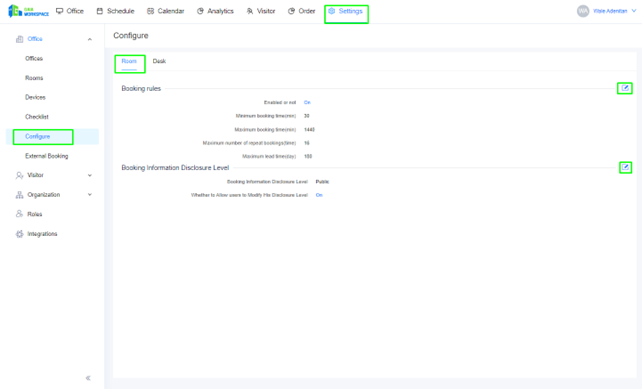The height and width of the screenshot is (389, 642).
Task: Click the user name in header
Action: point(610,11)
